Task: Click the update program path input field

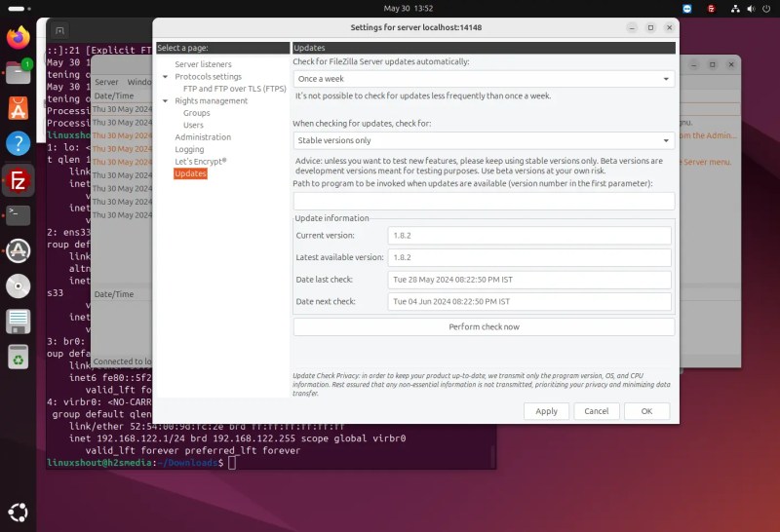Action: click(484, 202)
